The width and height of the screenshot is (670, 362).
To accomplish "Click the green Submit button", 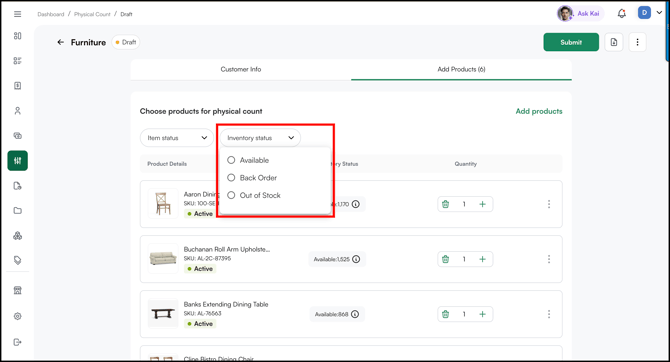I will coord(571,42).
